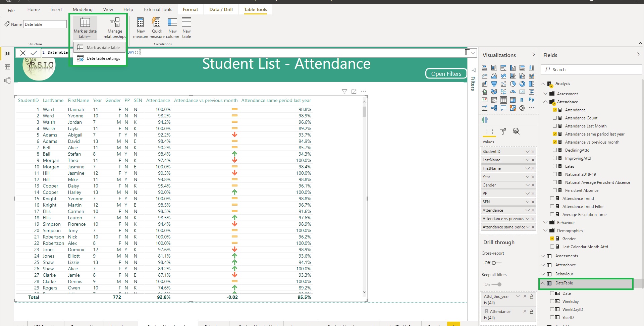Check the Persistent Absence field
Screen dimensions: 644x326
tap(555, 191)
